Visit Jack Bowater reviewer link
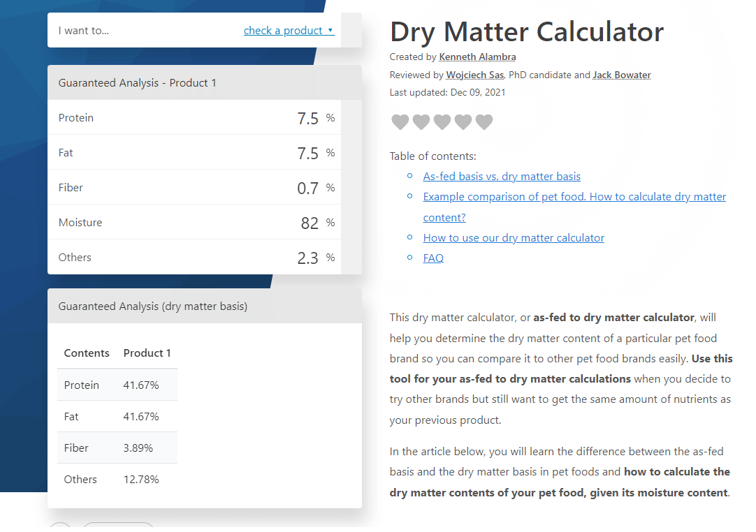Screen dimensions: 756x532 click(x=621, y=75)
